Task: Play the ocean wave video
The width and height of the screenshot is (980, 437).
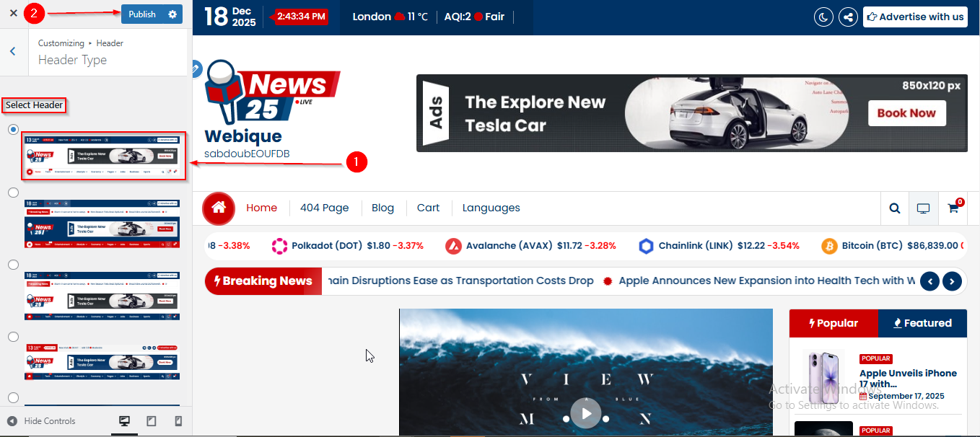Action: [586, 413]
